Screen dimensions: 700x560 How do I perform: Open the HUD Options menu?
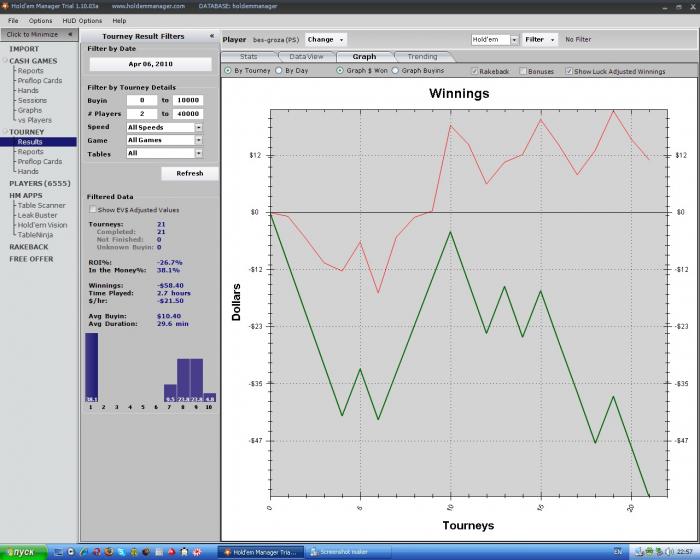(x=82, y=21)
